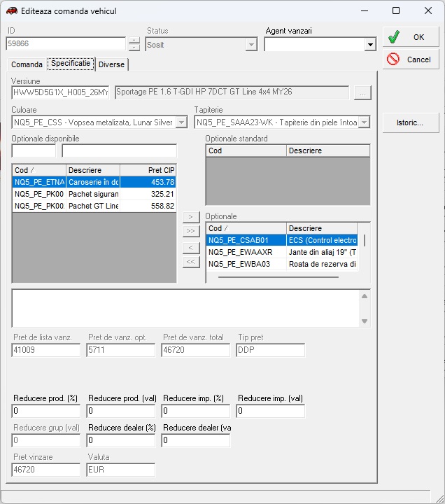Remove all options with the << arrow
Viewport: 445px width, 504px height.
point(190,262)
